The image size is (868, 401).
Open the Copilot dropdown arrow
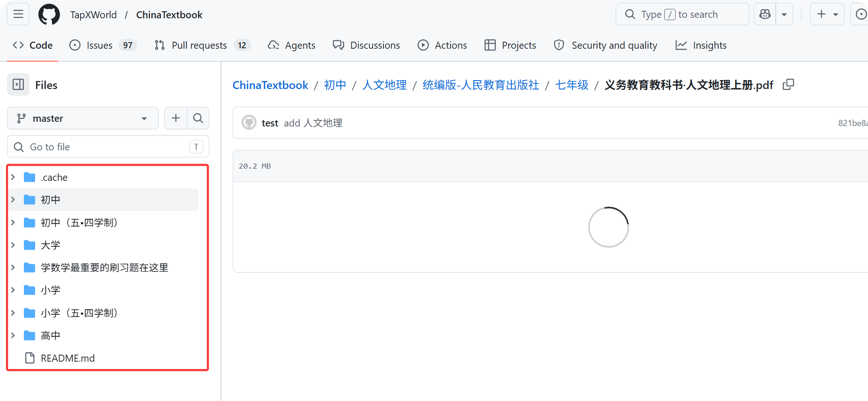click(x=784, y=14)
